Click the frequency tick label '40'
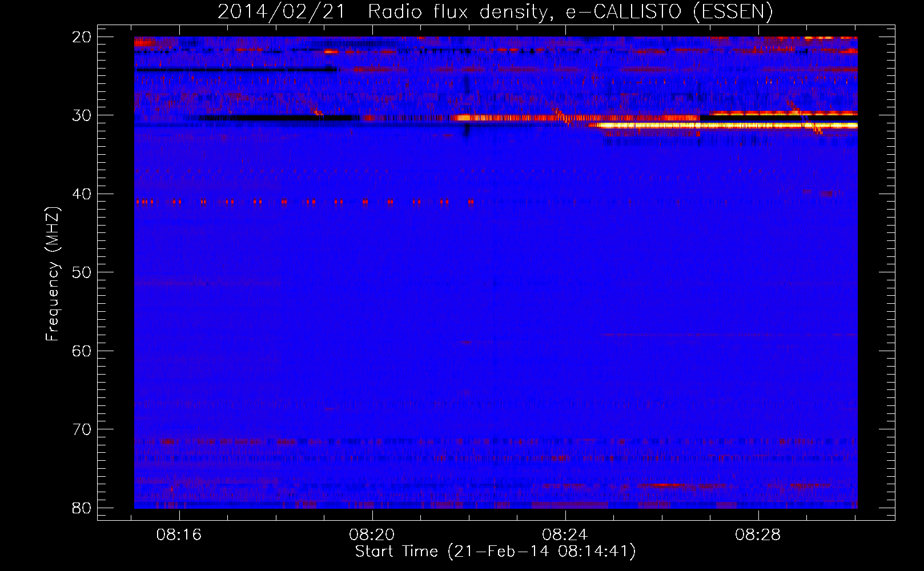Viewport: 924px width, 571px height. click(82, 194)
